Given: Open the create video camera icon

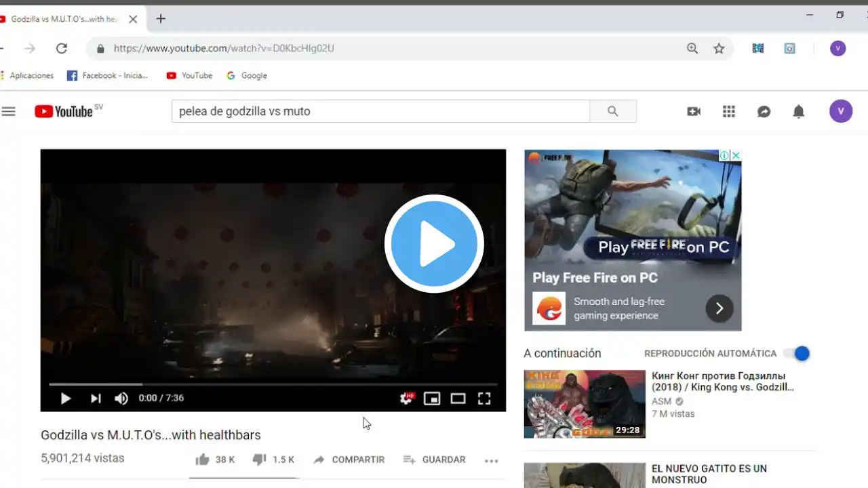Looking at the screenshot, I should tap(694, 111).
